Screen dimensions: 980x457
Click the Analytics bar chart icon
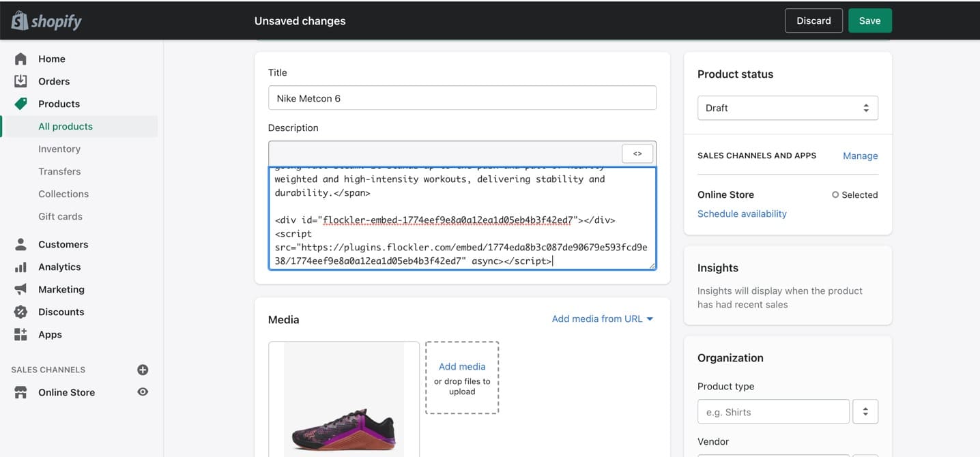click(20, 267)
